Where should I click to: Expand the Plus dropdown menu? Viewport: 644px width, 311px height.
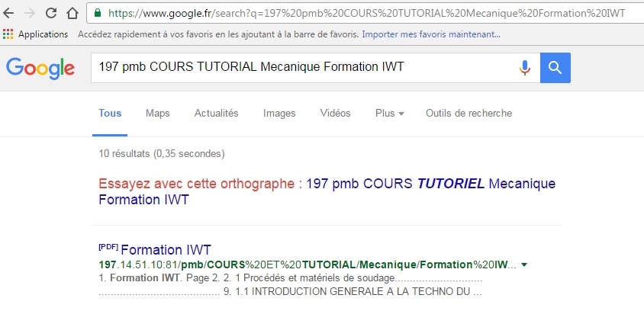click(389, 114)
